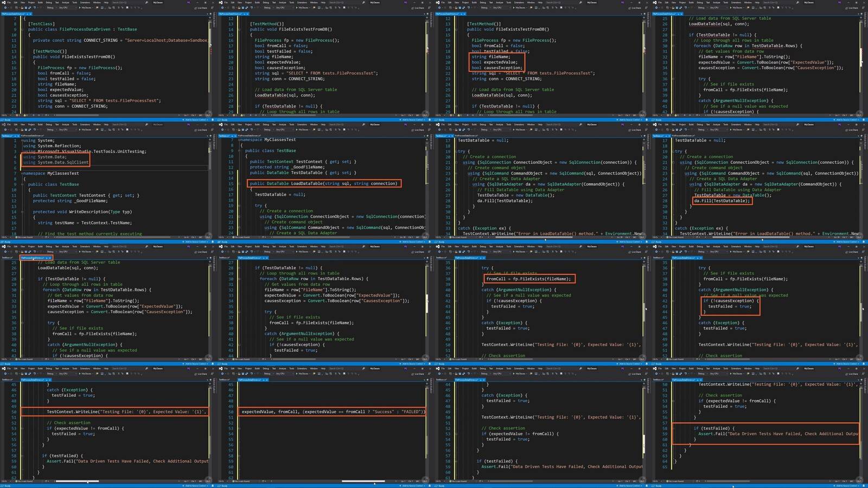Click search box in the top-left window title bar
868x488 pixels.
pyautogui.click(x=119, y=3)
